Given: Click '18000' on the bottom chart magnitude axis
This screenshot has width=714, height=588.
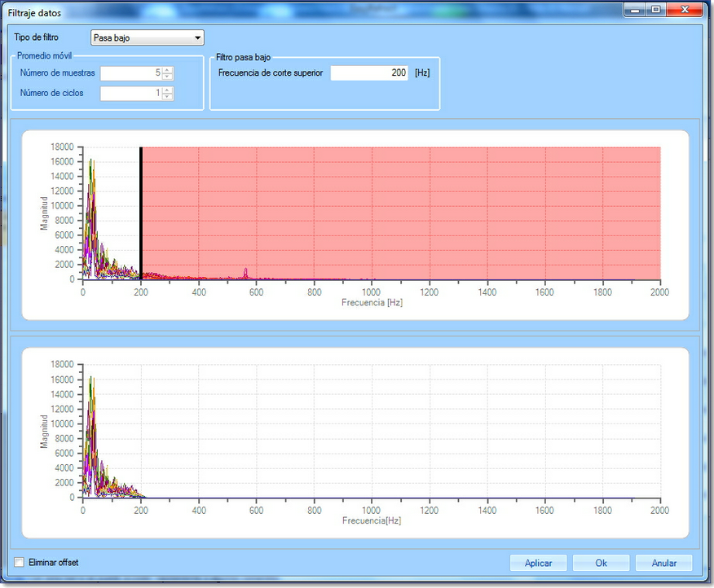Looking at the screenshot, I should pos(62,364).
